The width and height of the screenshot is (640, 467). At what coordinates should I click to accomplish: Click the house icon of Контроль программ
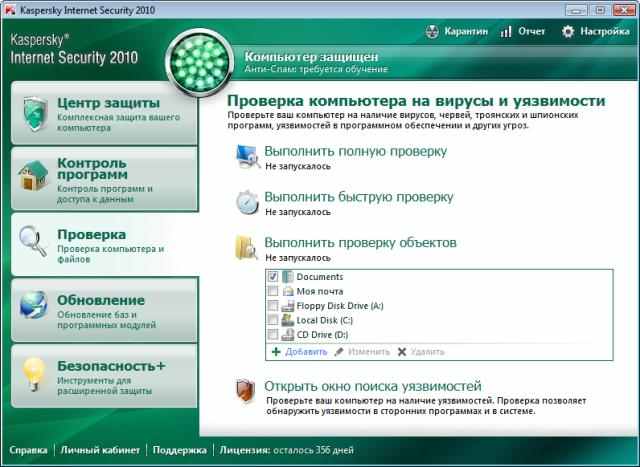tap(33, 176)
